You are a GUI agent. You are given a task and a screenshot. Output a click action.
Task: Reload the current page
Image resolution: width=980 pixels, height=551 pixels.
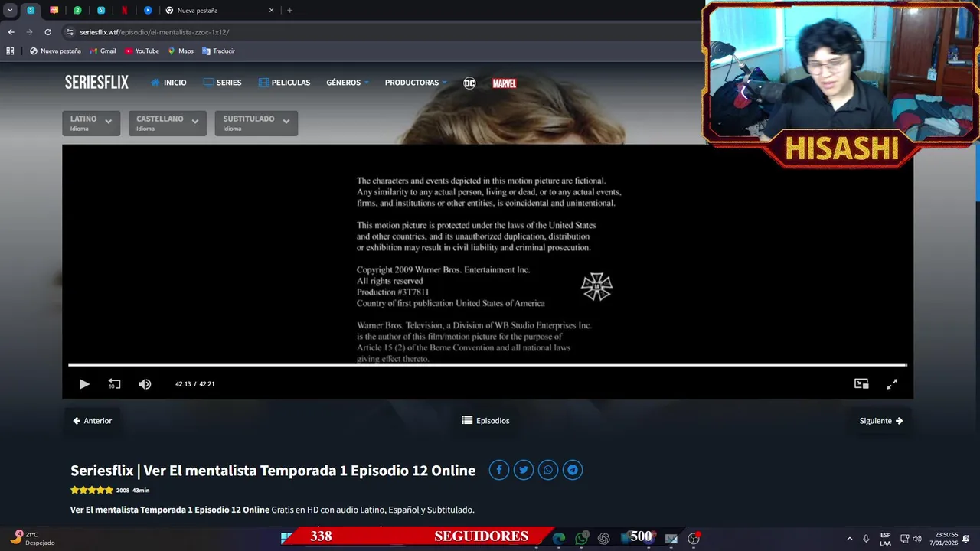click(x=47, y=32)
